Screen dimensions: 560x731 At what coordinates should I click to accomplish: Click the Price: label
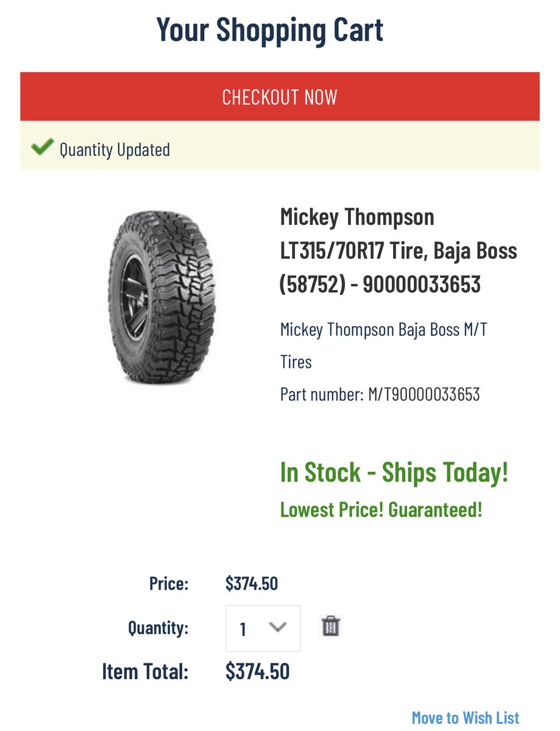(169, 584)
